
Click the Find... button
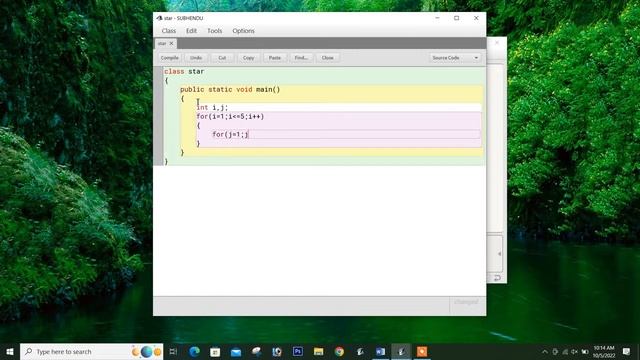pyautogui.click(x=301, y=58)
